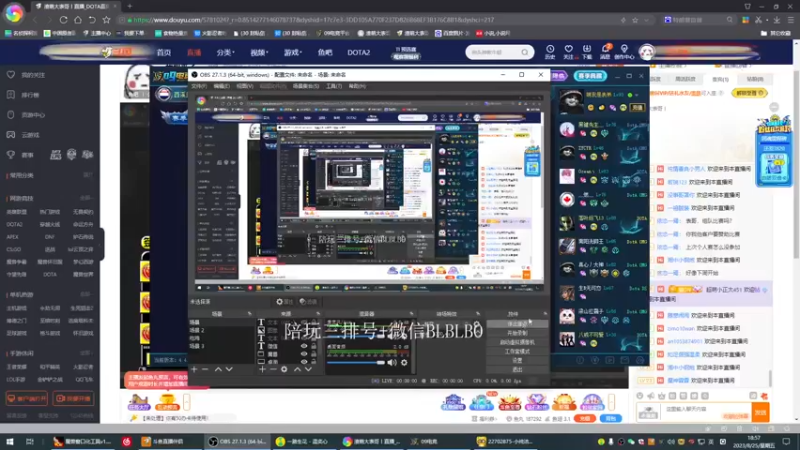Toggle visibility eye of the 微信 text source

pyautogui.click(x=304, y=346)
